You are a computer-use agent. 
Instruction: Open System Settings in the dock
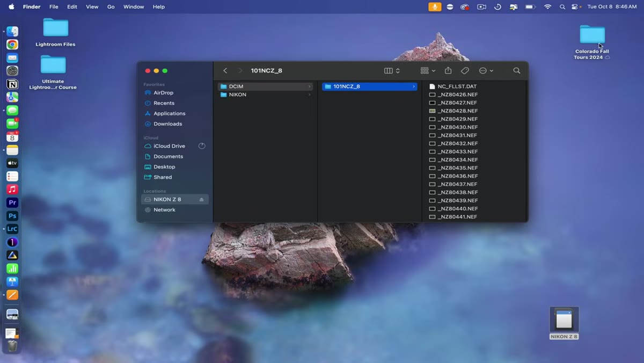click(x=12, y=71)
